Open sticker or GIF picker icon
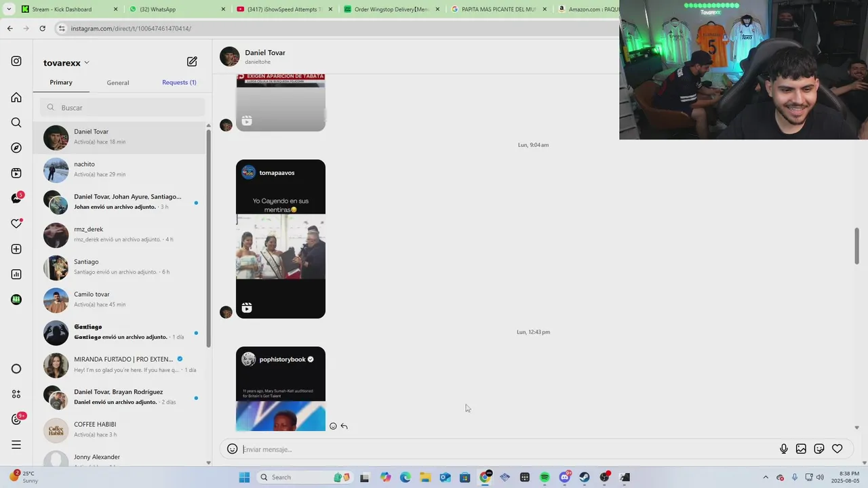This screenshot has width=868, height=488. coord(819,449)
